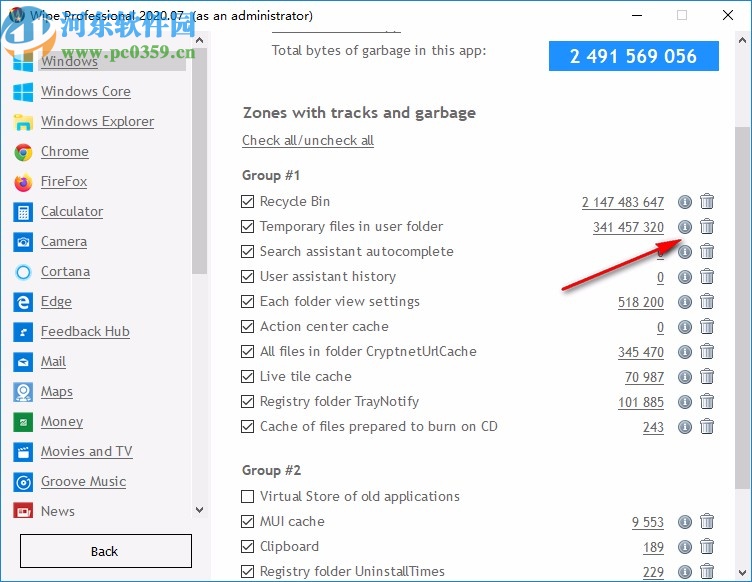Click trash icon for Temporary files in user folder

point(707,226)
